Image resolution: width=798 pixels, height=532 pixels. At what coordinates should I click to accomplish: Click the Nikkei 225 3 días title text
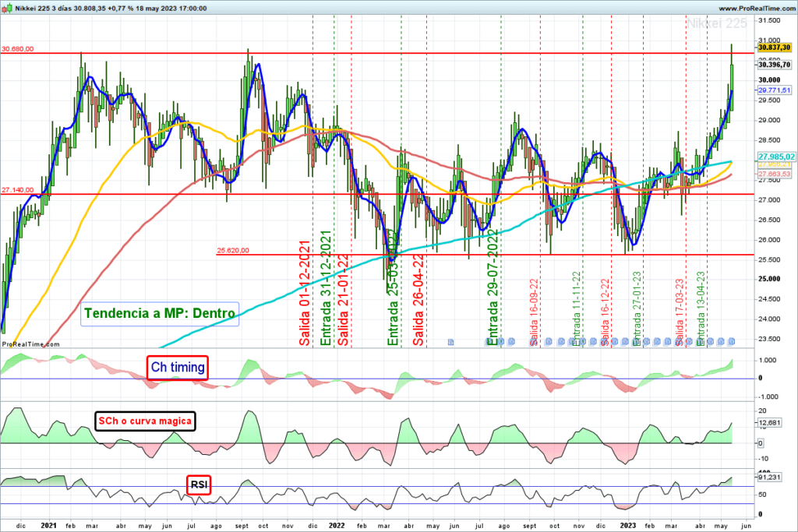tap(44, 8)
